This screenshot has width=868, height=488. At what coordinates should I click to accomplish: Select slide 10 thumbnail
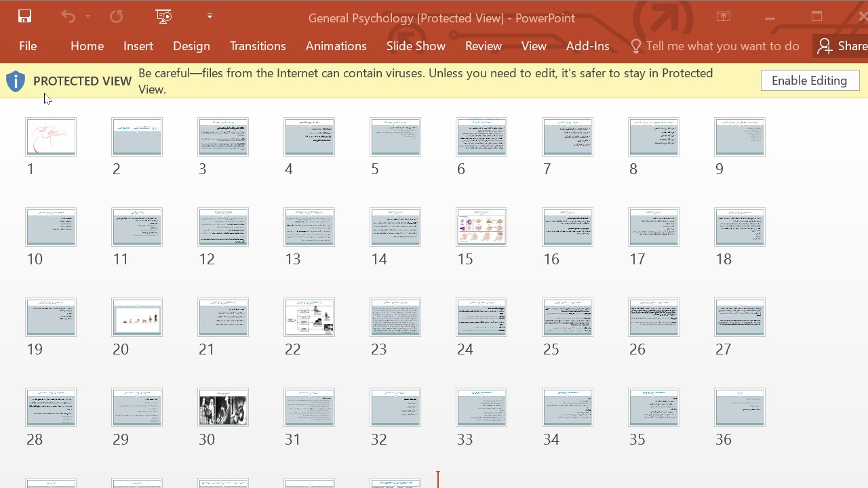pyautogui.click(x=51, y=227)
